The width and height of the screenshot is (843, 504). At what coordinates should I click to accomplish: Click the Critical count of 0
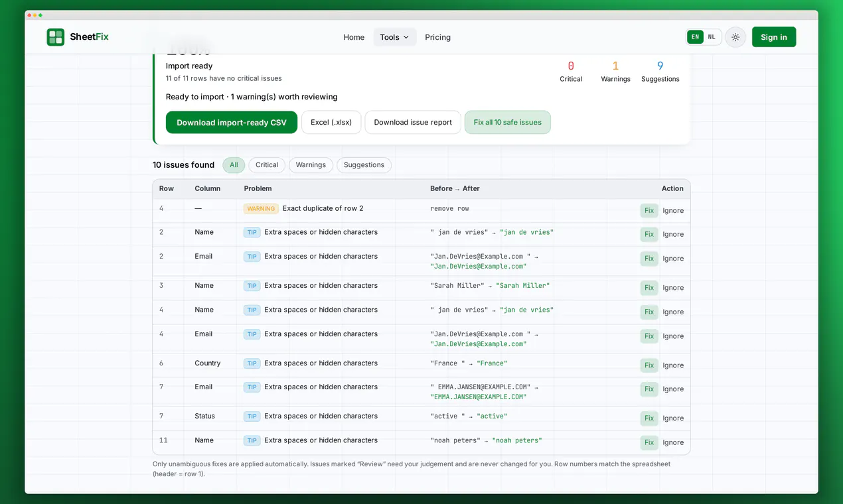tap(571, 66)
